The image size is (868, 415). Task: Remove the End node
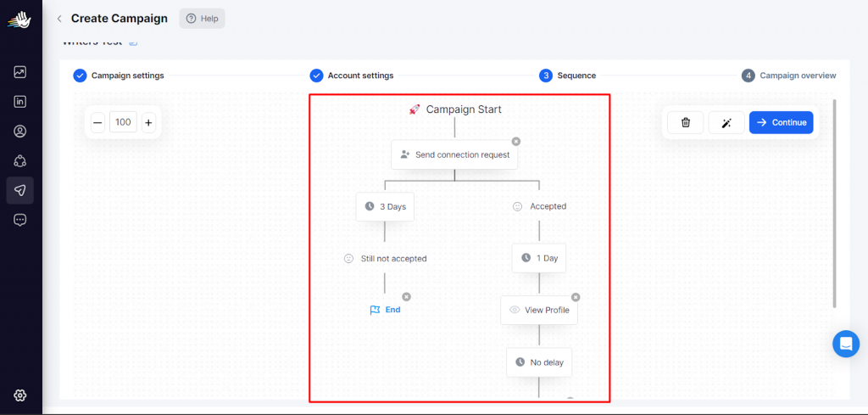tap(406, 297)
